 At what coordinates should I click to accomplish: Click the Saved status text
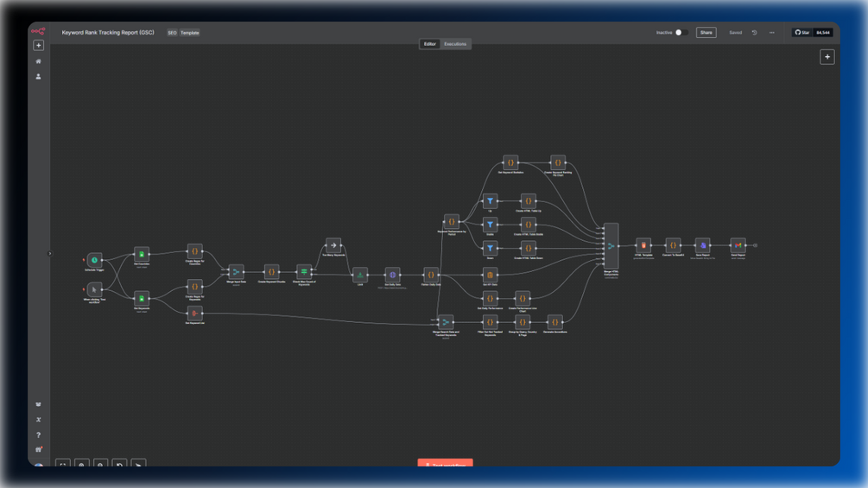pos(735,33)
